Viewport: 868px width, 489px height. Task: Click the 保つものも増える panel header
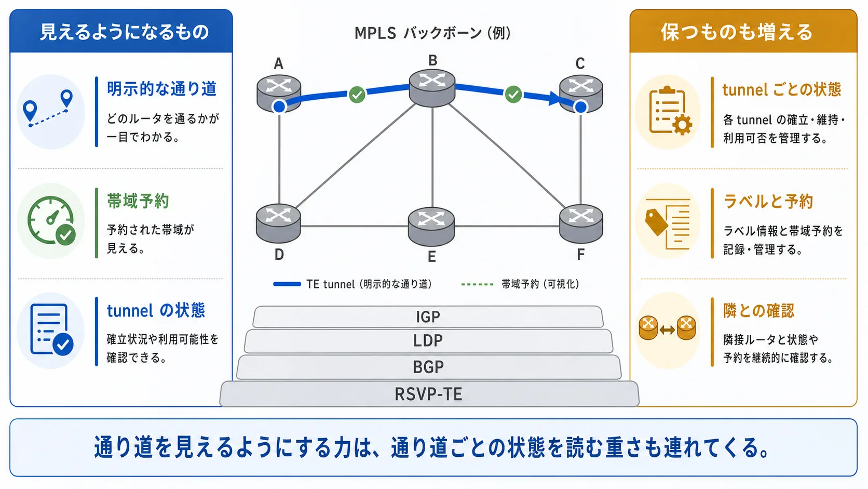(x=743, y=31)
